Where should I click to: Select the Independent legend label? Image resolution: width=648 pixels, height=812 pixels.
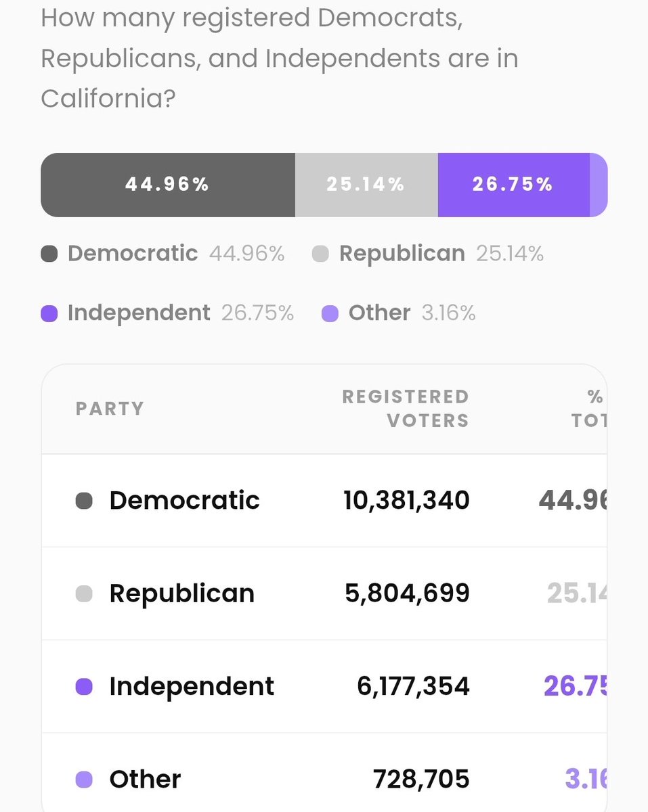click(139, 313)
